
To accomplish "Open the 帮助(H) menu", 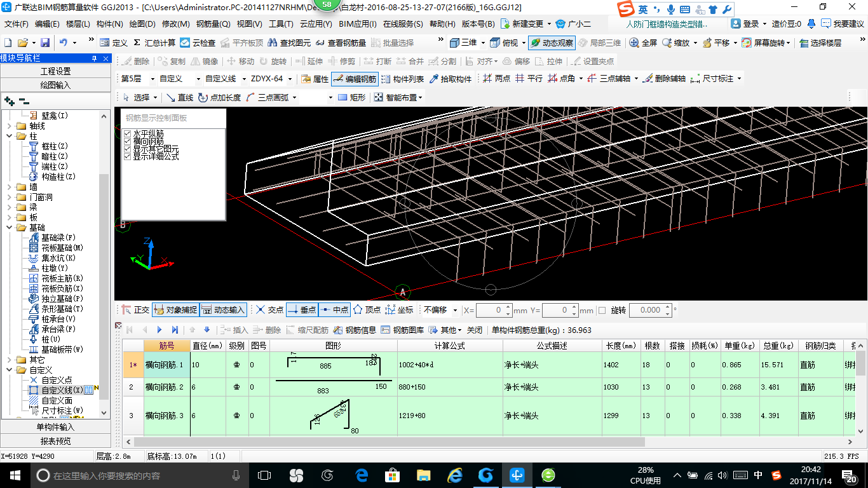I will coord(442,24).
